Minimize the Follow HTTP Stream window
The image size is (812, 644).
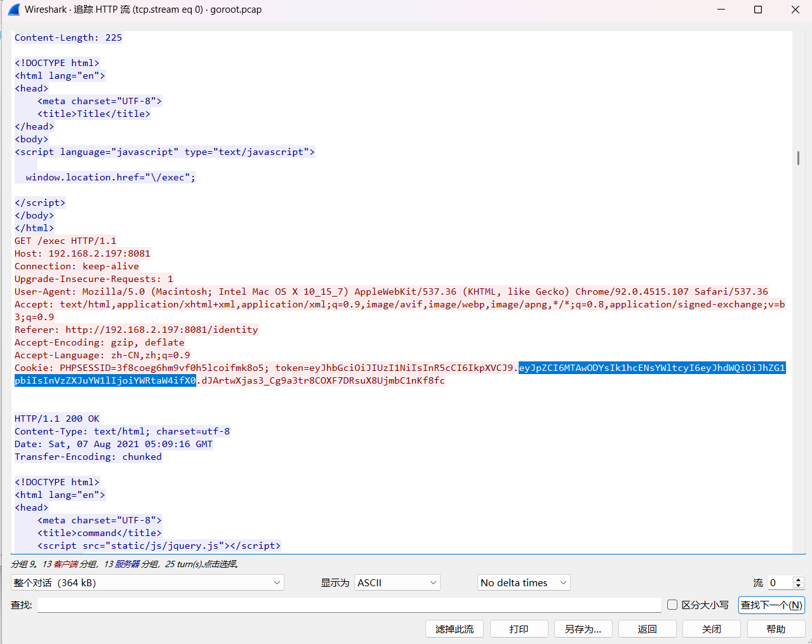coord(721,10)
